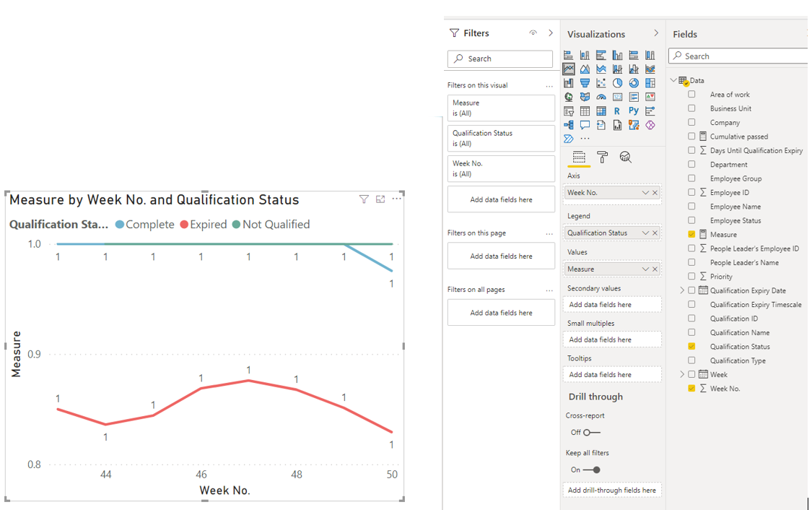Viewport: 812px width, 510px height.
Task: Open the Analytics tab (magnifier)
Action: [626, 157]
